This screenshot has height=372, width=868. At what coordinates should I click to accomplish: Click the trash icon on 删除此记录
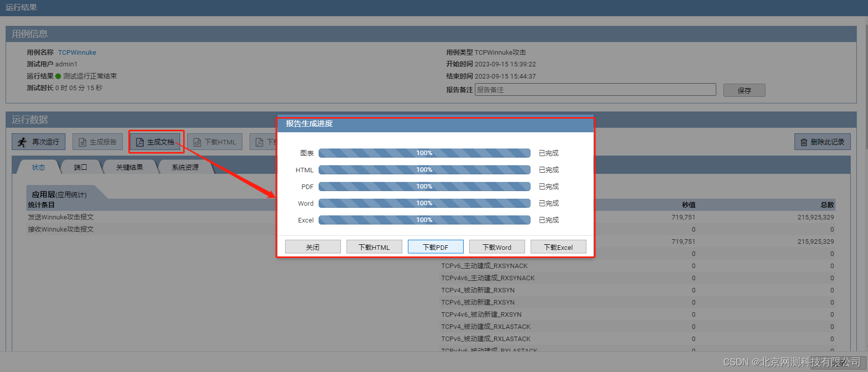click(x=804, y=142)
